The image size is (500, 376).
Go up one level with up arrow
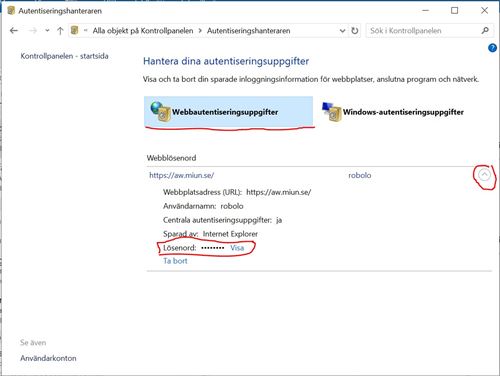coord(60,31)
